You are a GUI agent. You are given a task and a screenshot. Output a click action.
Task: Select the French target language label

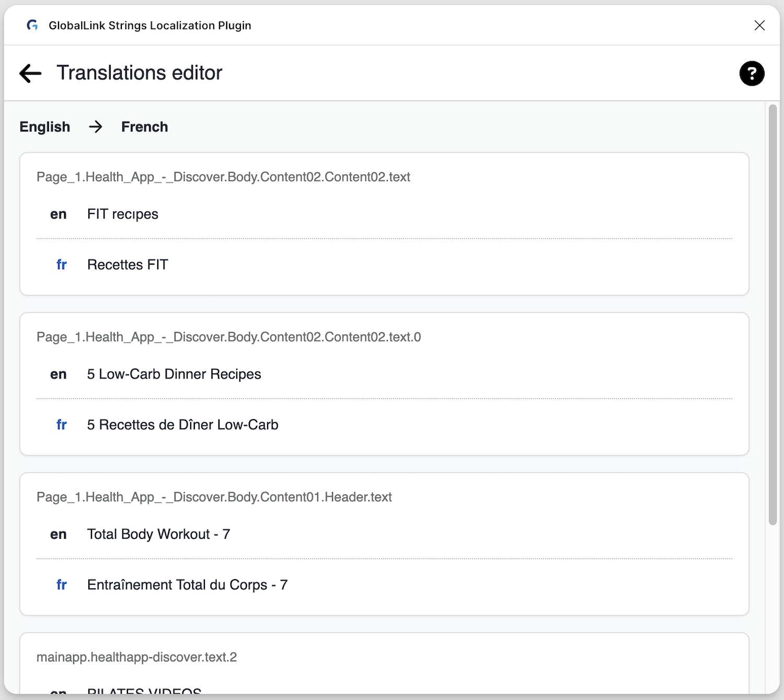(144, 127)
